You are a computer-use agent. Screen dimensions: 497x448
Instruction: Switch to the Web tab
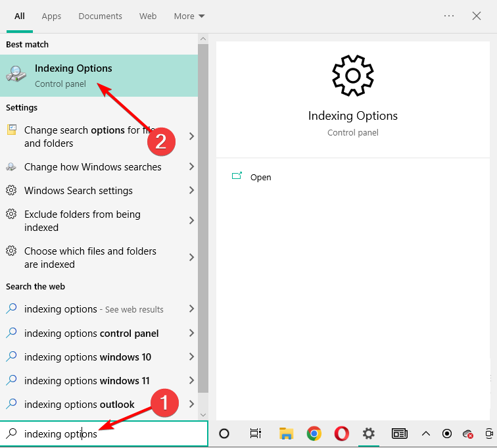(148, 16)
